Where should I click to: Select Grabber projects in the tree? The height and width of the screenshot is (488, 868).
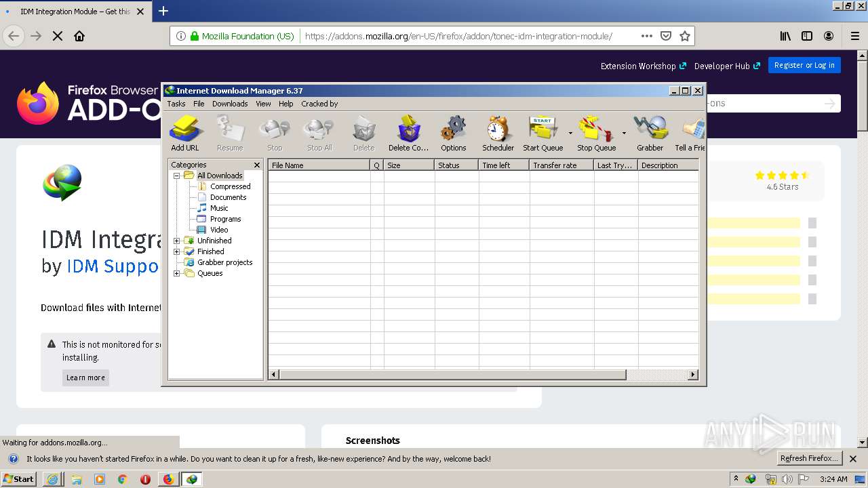224,262
